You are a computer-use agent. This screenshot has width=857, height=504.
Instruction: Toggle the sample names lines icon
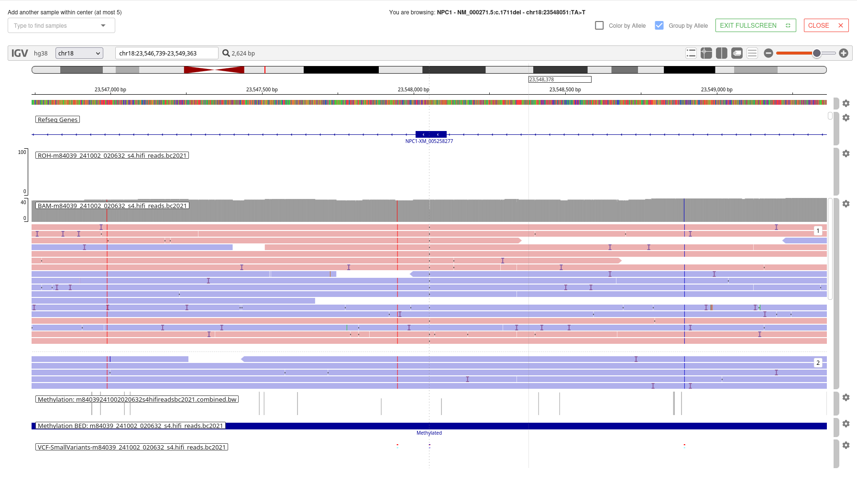752,53
